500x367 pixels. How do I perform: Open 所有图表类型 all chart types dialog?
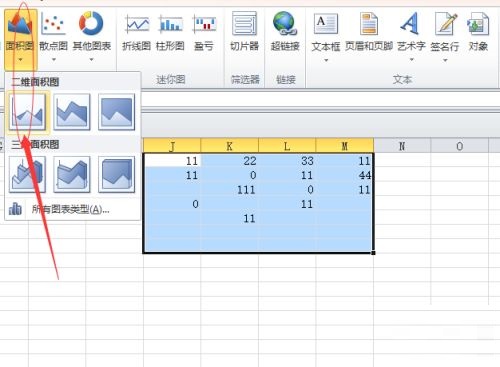70,209
